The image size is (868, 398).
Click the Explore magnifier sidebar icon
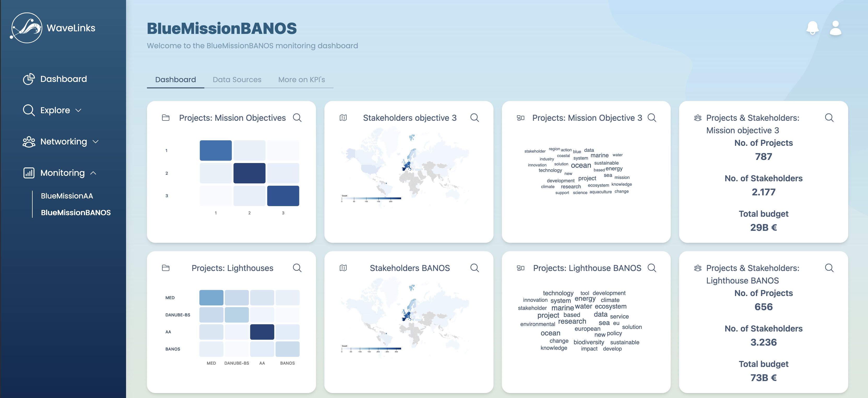(x=29, y=110)
